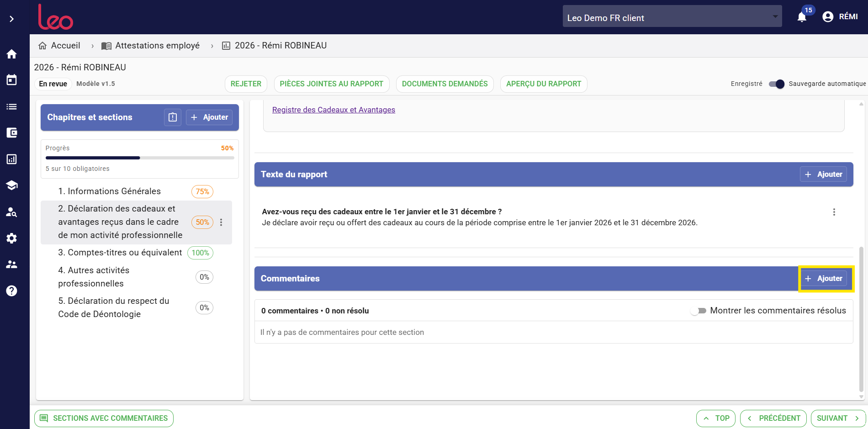Click the clipboard alert icon in Chapitres header

click(x=173, y=117)
